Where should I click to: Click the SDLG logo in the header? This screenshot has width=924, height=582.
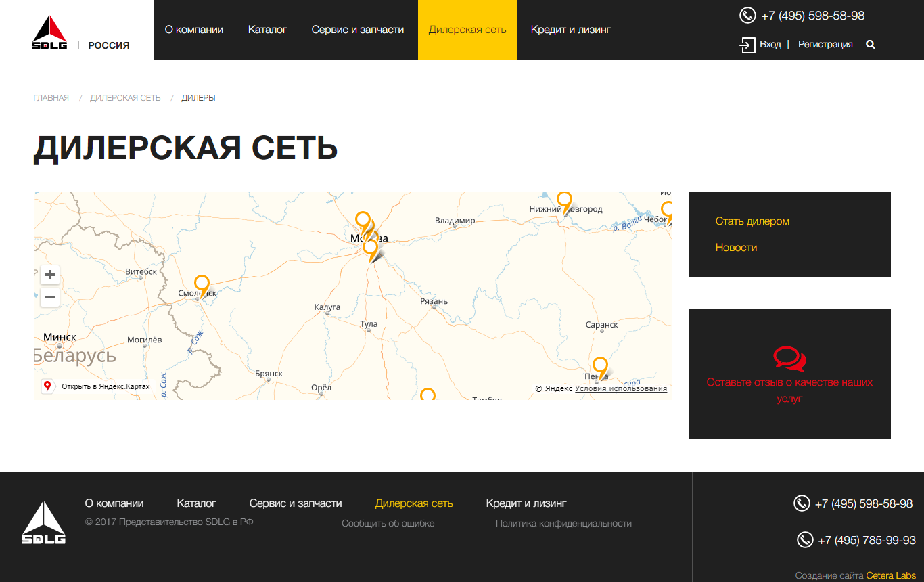click(49, 33)
